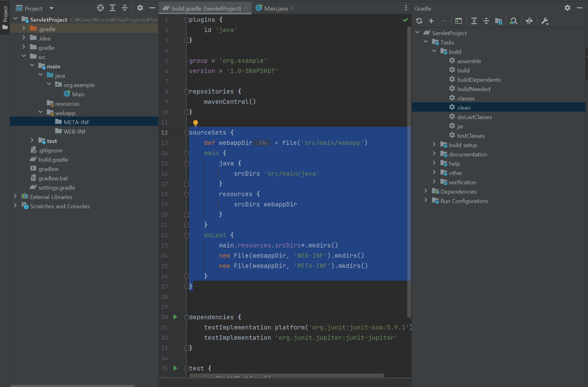Expand Run Configurations node
This screenshot has width=588, height=387.
(x=426, y=200)
